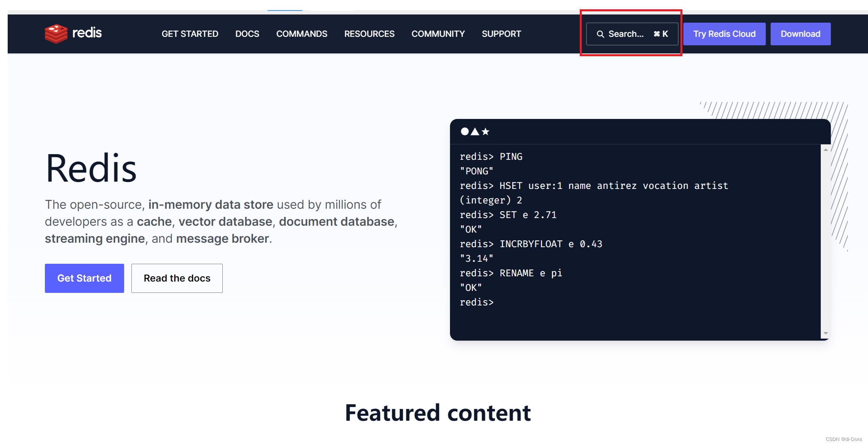Image resolution: width=868 pixels, height=445 pixels.
Task: Open the GET STARTED nav menu
Action: pos(190,34)
